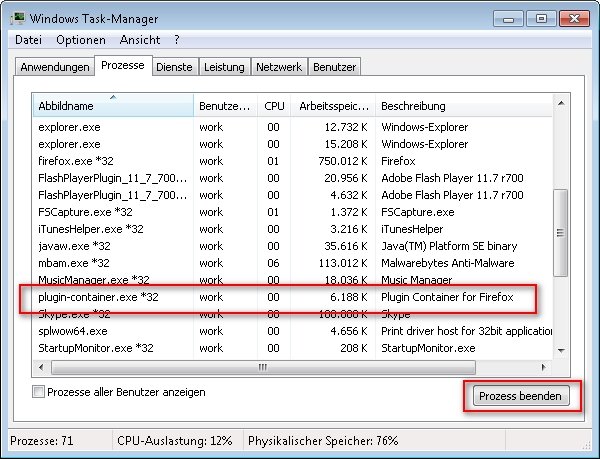Open the Optionen menu
The height and width of the screenshot is (459, 600).
click(x=81, y=40)
